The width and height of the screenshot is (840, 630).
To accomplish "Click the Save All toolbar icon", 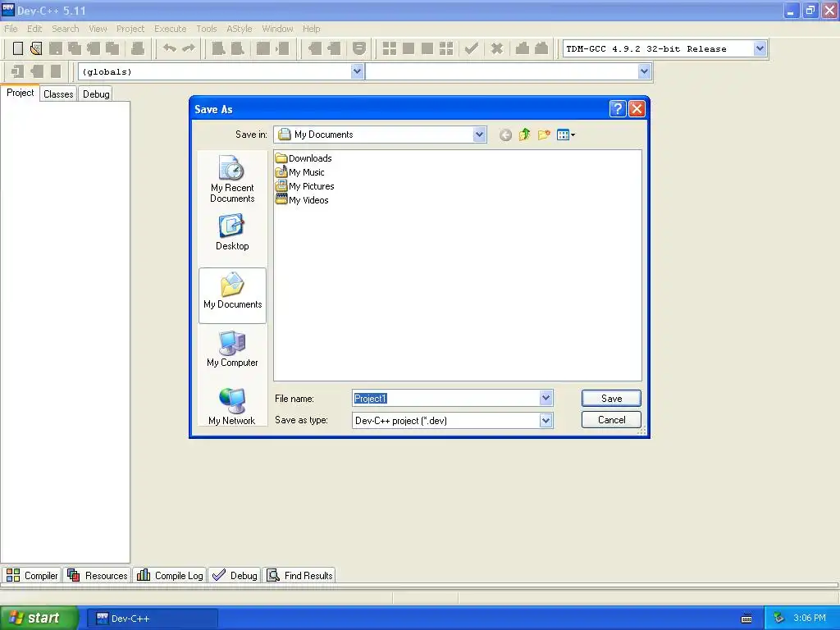I will [x=75, y=48].
